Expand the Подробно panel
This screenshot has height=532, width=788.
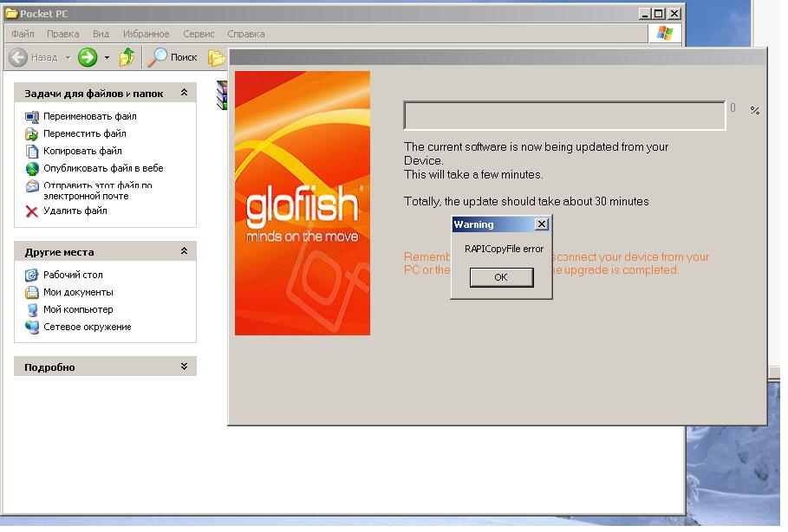pyautogui.click(x=184, y=367)
